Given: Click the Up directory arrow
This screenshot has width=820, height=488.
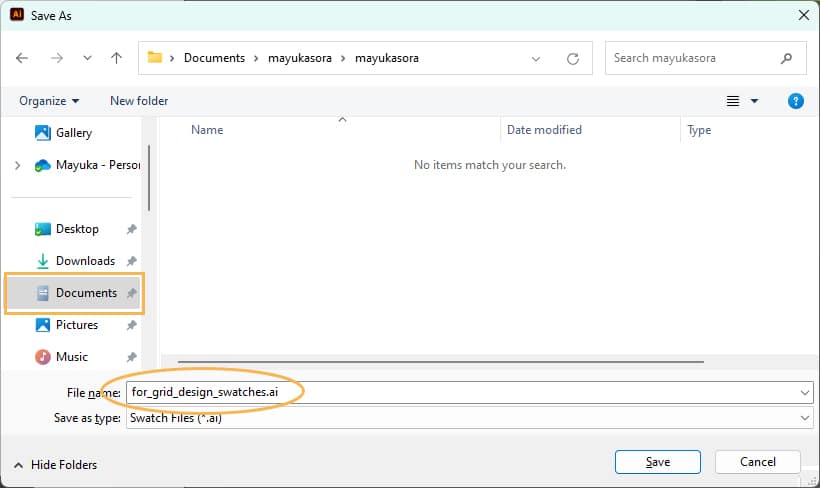Looking at the screenshot, I should click(116, 58).
